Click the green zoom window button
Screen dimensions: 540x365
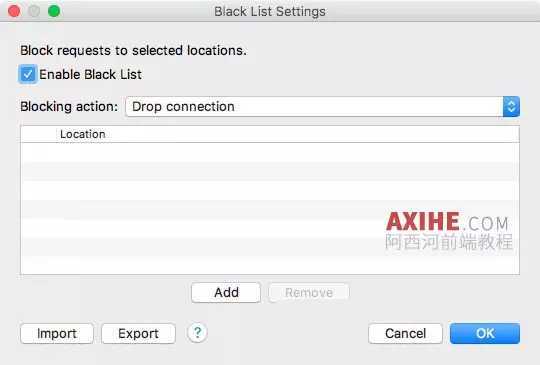click(x=54, y=11)
